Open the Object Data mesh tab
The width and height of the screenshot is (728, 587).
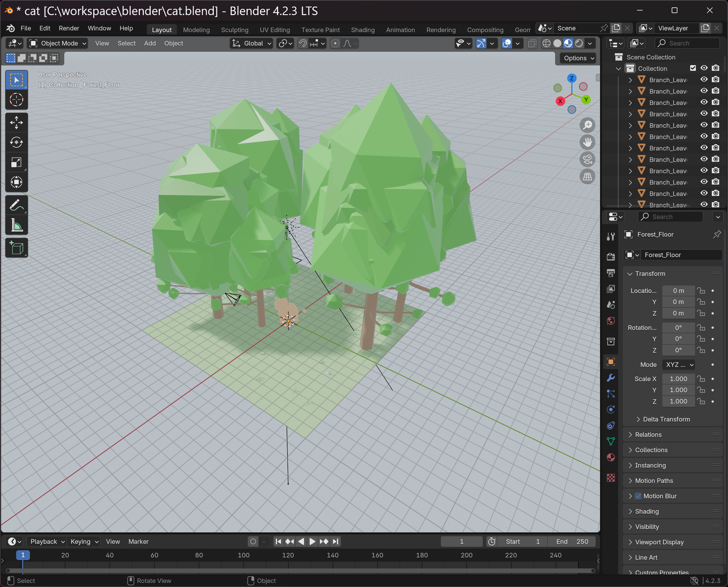[x=611, y=441]
